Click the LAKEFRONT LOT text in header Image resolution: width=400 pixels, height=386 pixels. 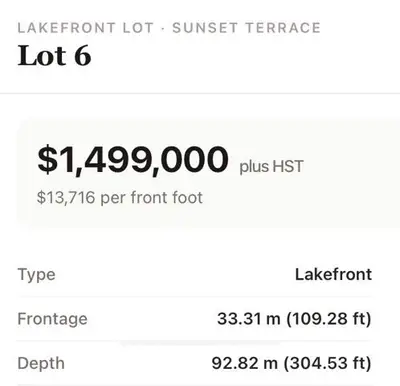coord(85,28)
